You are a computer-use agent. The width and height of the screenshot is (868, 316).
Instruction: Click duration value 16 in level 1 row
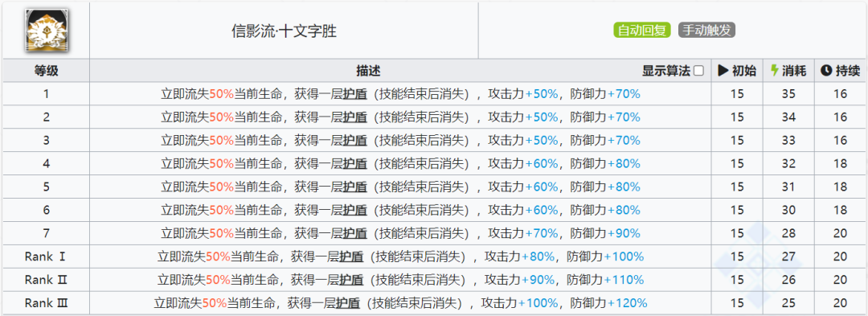point(841,94)
